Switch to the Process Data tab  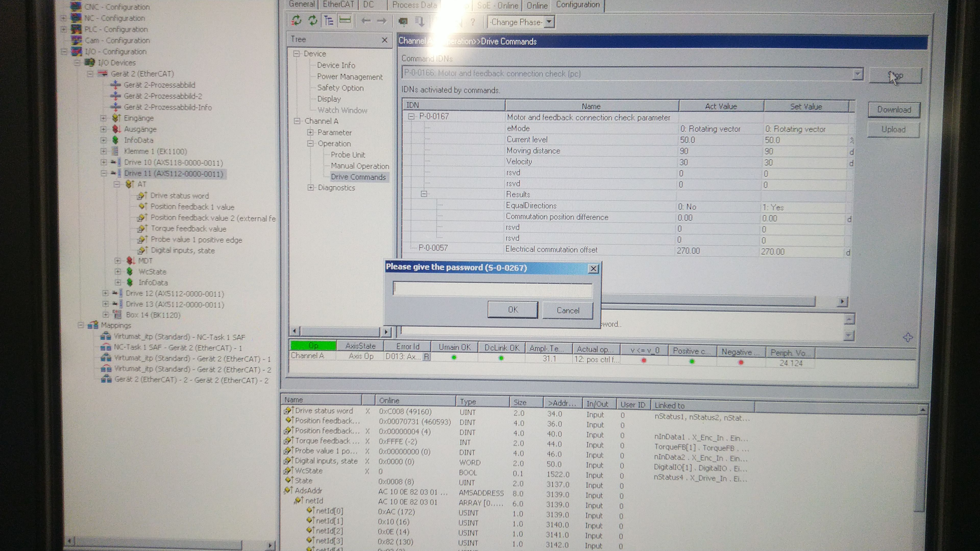click(x=414, y=5)
